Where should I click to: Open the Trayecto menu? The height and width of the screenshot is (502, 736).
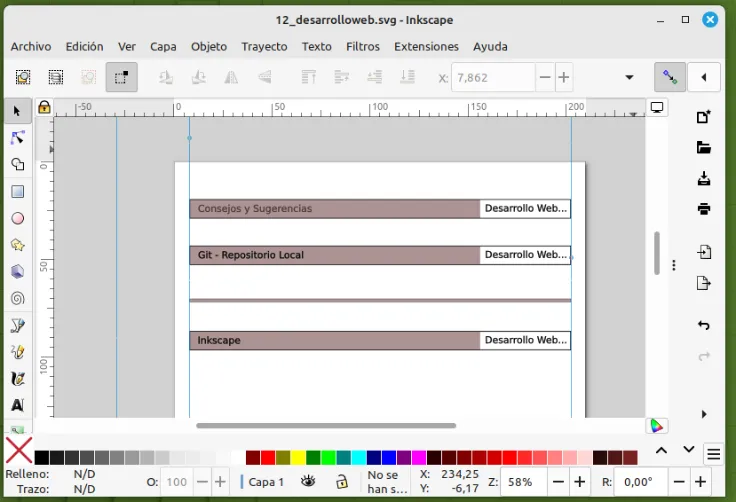coord(264,46)
